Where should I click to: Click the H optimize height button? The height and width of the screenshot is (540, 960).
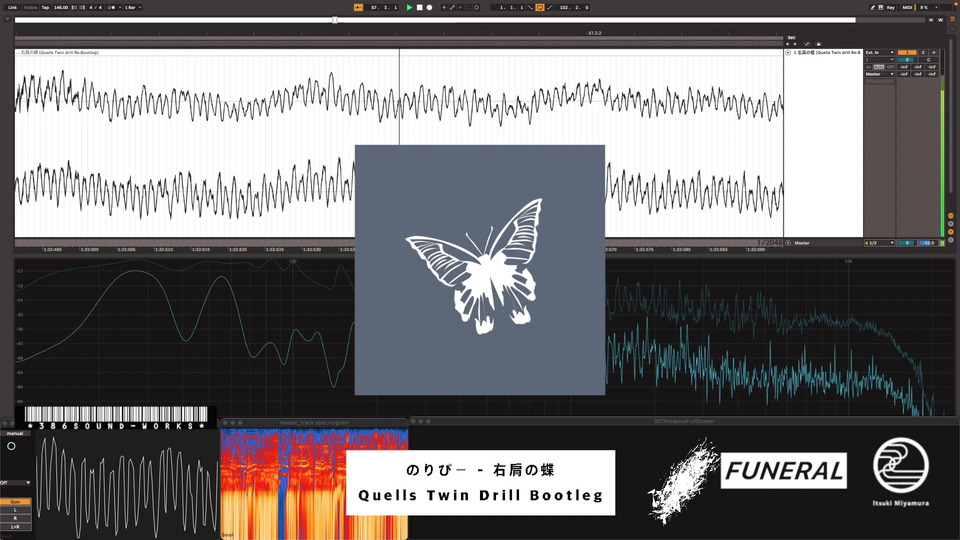pyautogui.click(x=931, y=20)
